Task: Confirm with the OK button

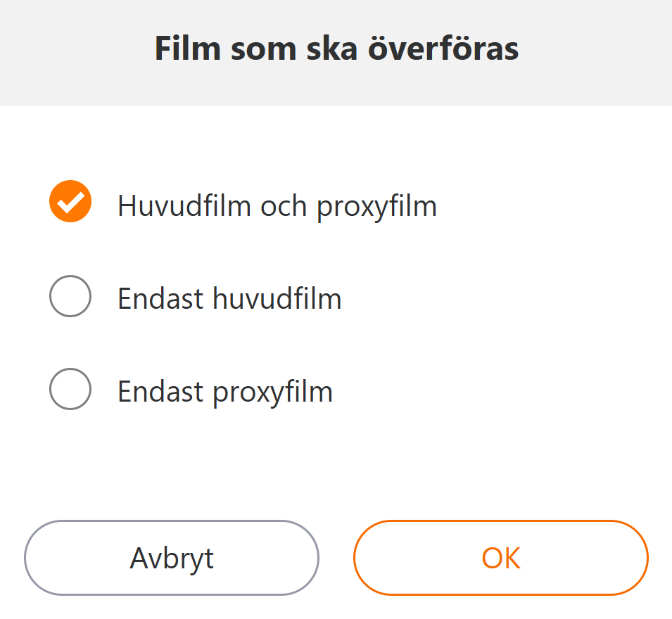Action: tap(500, 558)
